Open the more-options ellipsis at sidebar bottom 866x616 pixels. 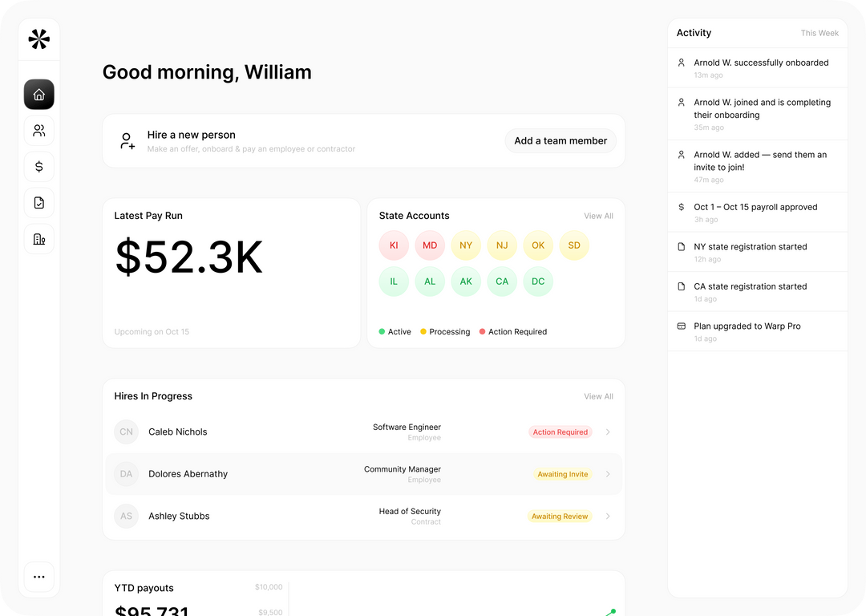(x=38, y=577)
